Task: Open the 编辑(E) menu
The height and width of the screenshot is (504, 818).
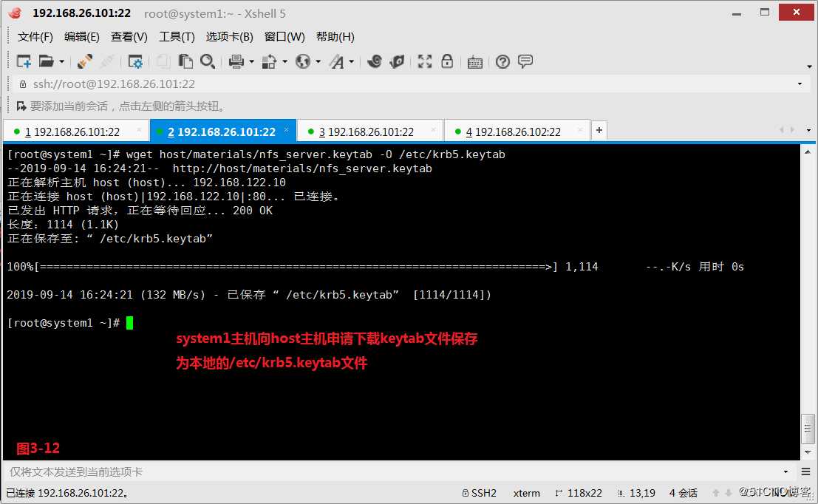Action: (x=82, y=36)
